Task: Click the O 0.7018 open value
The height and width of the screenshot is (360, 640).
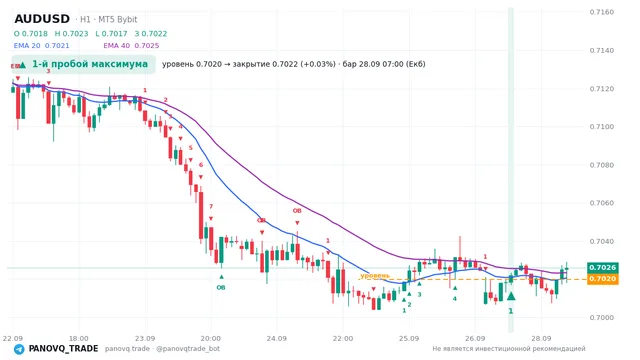Action: pyautogui.click(x=31, y=34)
